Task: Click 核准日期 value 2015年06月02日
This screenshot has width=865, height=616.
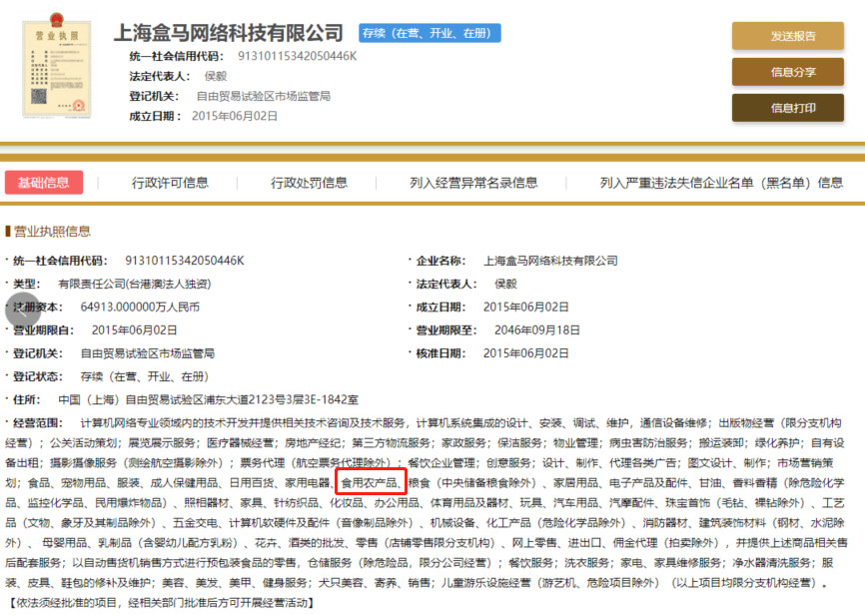Action: [526, 353]
